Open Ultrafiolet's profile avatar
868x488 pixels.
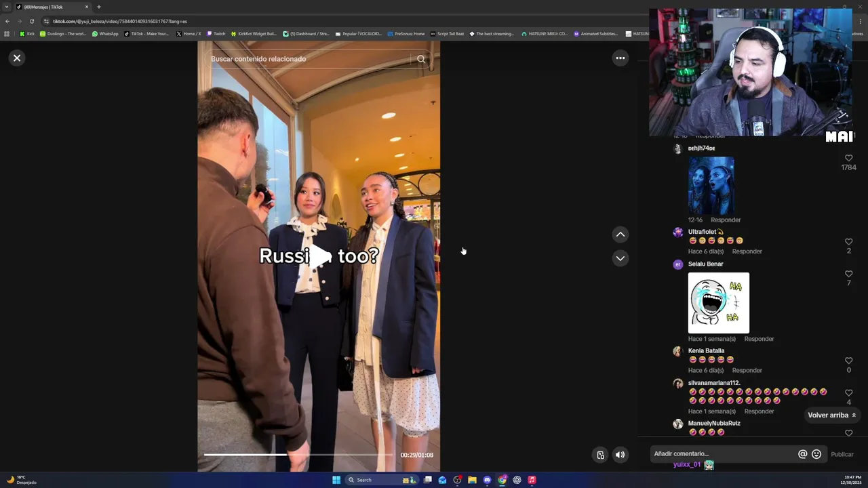click(677, 232)
